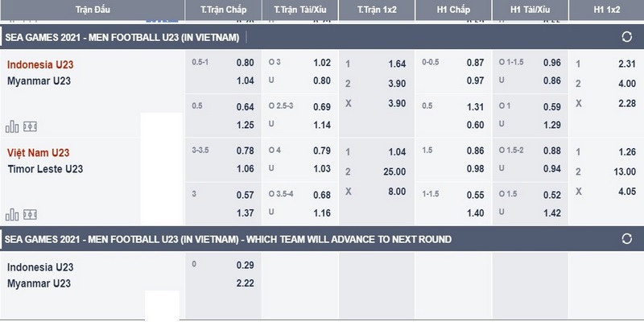
Task: Choose Việt Nam handicap 3-3.5 odds 0.78
Action: coord(246,151)
